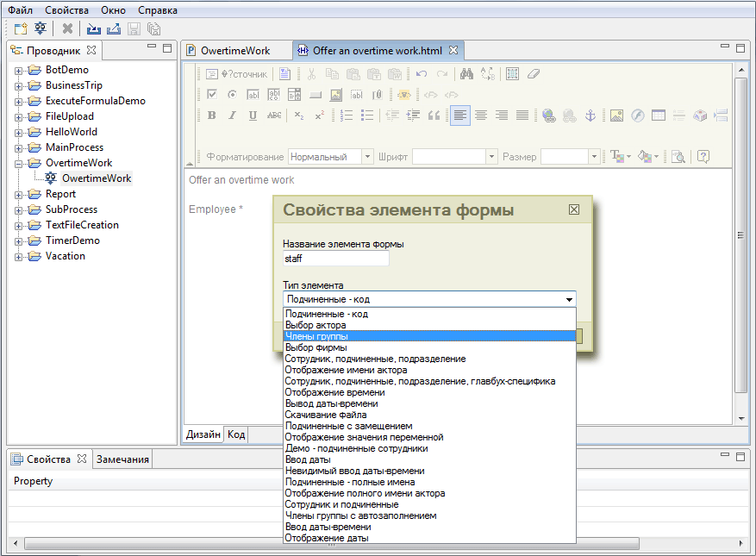756x556 pixels.
Task: Insert an anchor with the anchor icon
Action: point(590,114)
